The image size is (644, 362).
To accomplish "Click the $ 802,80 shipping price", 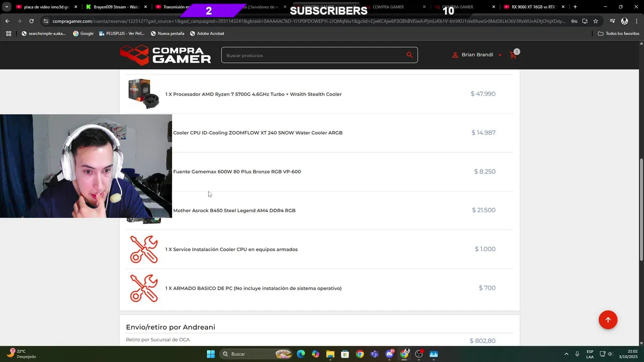I will 482,341.
